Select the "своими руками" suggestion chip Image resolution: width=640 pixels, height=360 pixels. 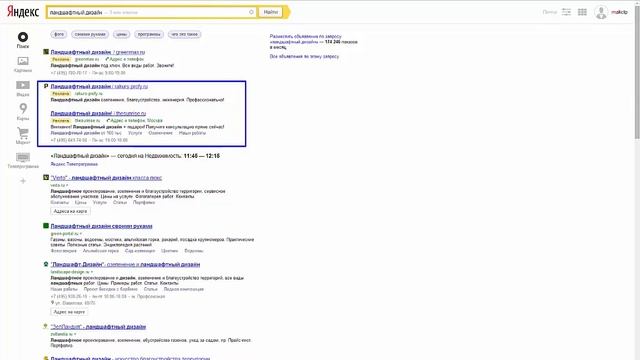[x=90, y=34]
